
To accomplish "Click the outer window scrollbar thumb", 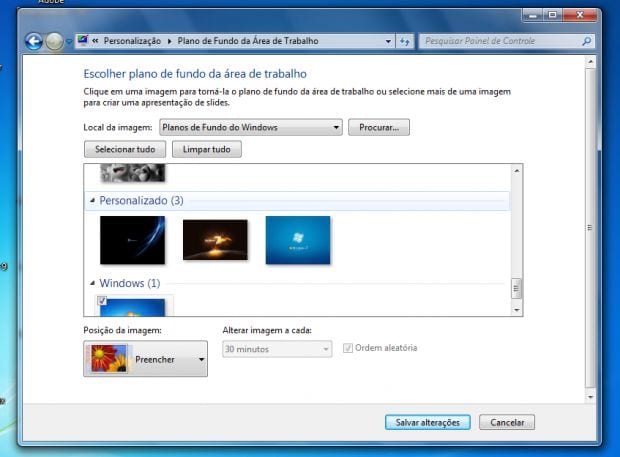I will (590, 228).
